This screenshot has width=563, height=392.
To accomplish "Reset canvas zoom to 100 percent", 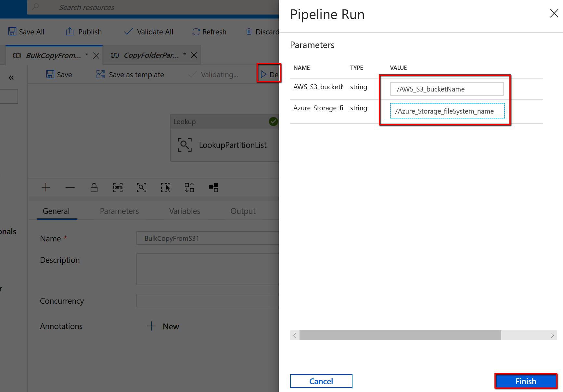I will click(118, 188).
